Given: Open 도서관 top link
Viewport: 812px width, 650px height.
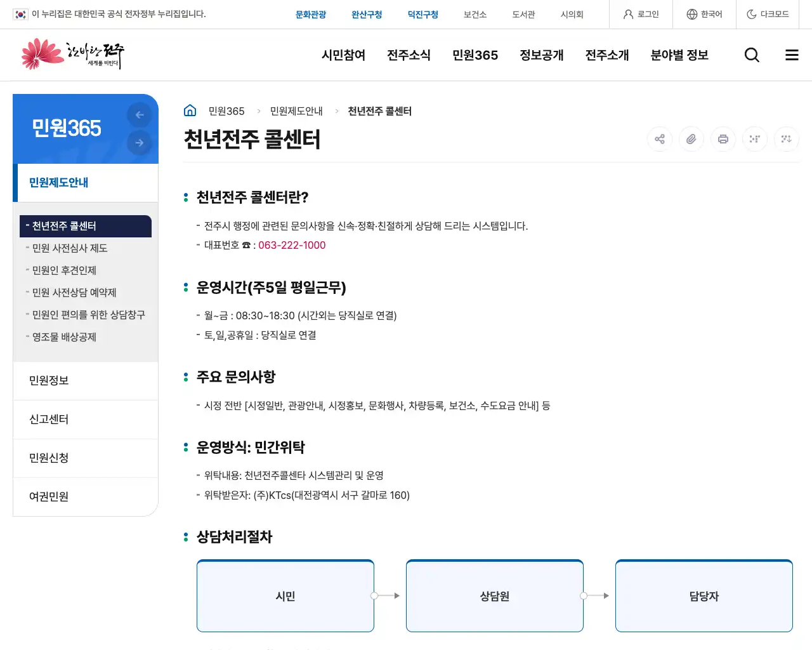Looking at the screenshot, I should (523, 14).
